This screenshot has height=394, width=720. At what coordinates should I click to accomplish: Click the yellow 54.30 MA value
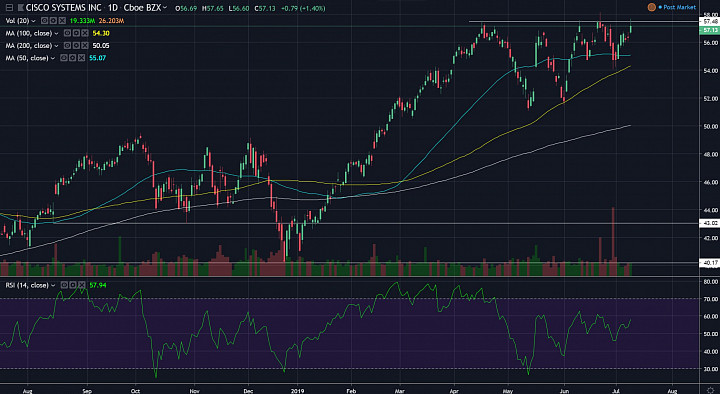(101, 33)
